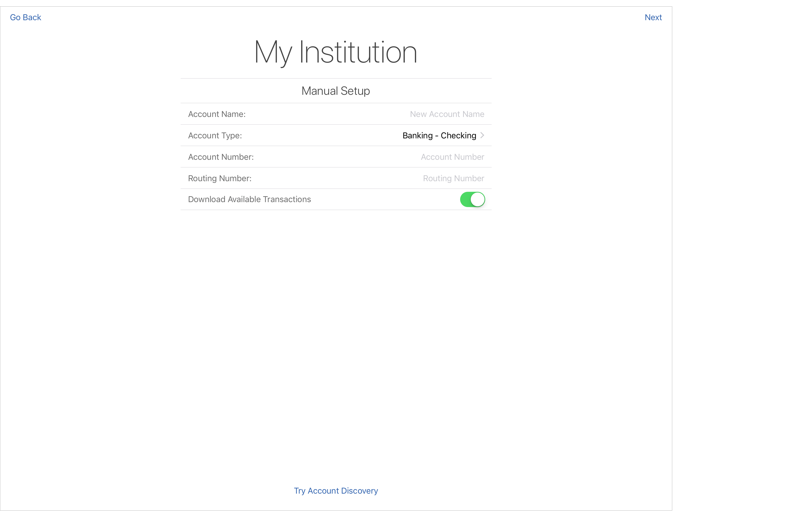
Task: Click the Manual Setup heading
Action: coord(336,91)
